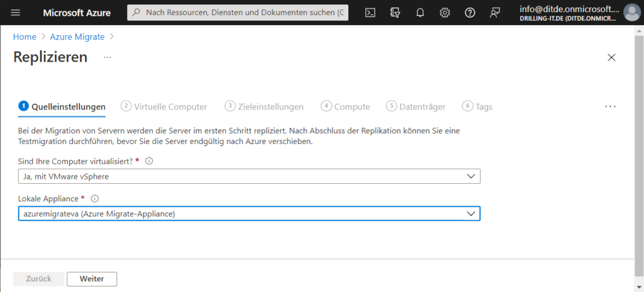Click the 'Lokale Appliance' label

pyautogui.click(x=48, y=199)
